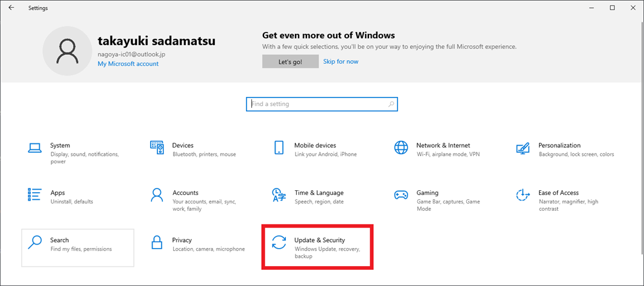The height and width of the screenshot is (286, 644).
Task: Click the search magnifier in Find a setting
Action: pos(391,104)
